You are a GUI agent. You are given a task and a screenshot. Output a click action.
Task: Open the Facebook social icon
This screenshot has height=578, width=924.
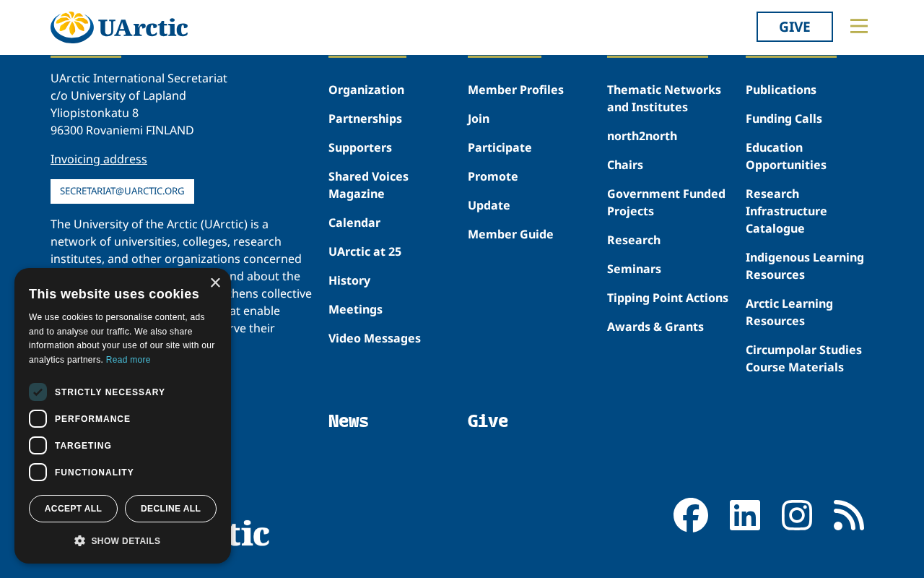pos(691,515)
